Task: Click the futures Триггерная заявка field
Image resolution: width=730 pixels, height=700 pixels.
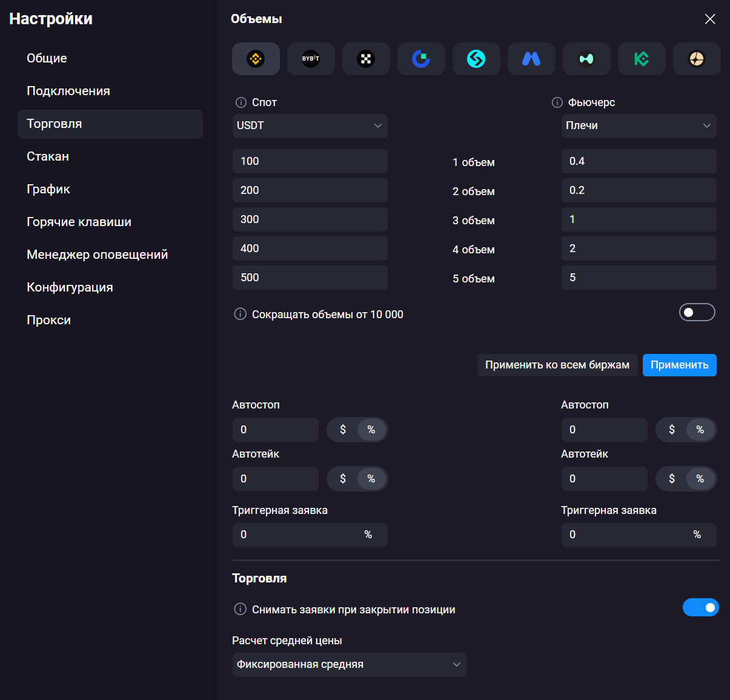Action: click(639, 535)
